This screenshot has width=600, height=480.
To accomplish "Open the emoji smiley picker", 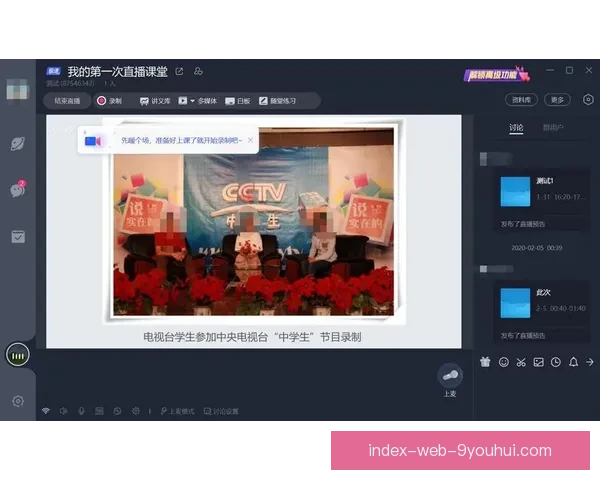I will tap(504, 362).
